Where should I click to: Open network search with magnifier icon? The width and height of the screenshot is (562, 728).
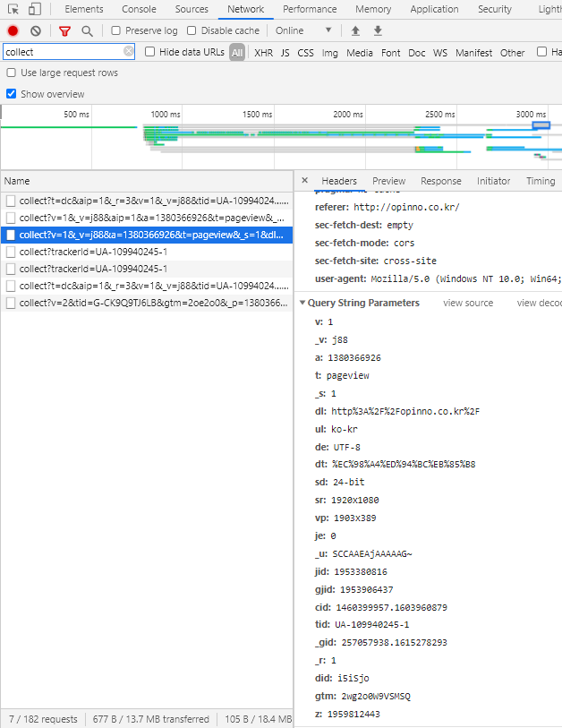coord(87,30)
